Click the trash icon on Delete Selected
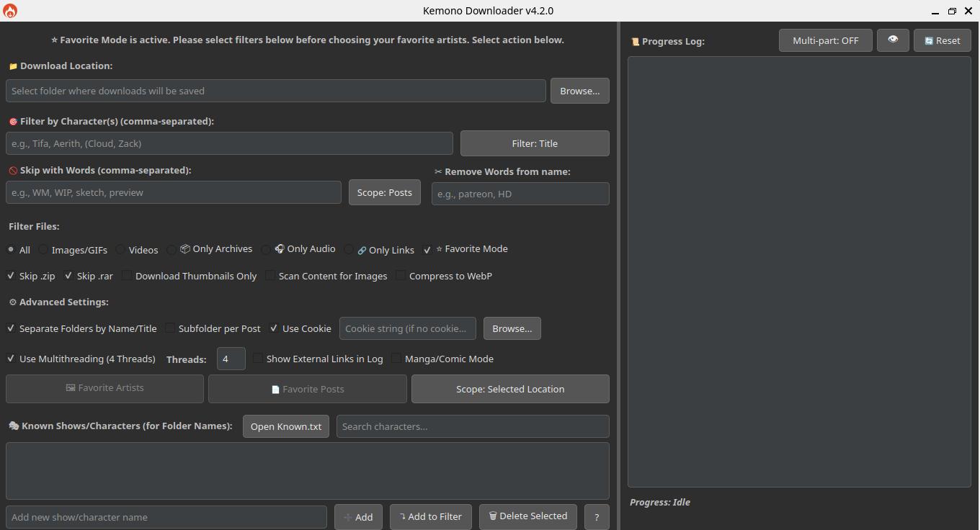This screenshot has height=530, width=980. click(x=493, y=516)
